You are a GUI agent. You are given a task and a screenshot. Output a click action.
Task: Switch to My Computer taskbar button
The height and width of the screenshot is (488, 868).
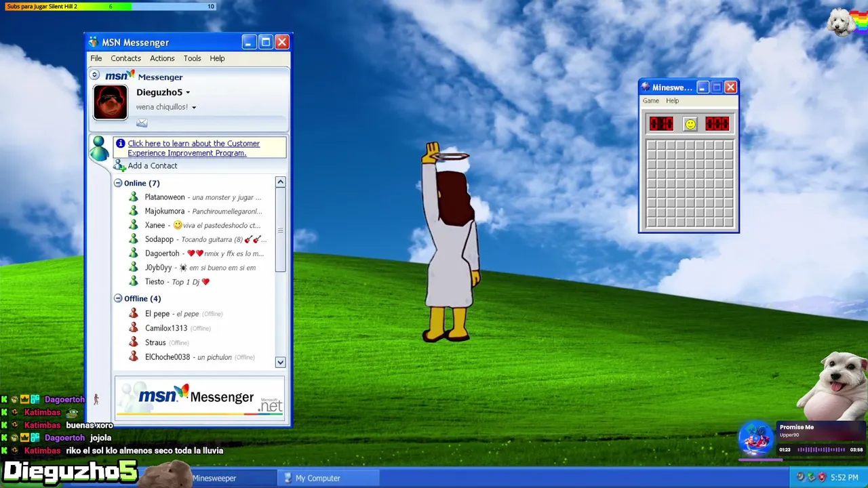point(328,478)
